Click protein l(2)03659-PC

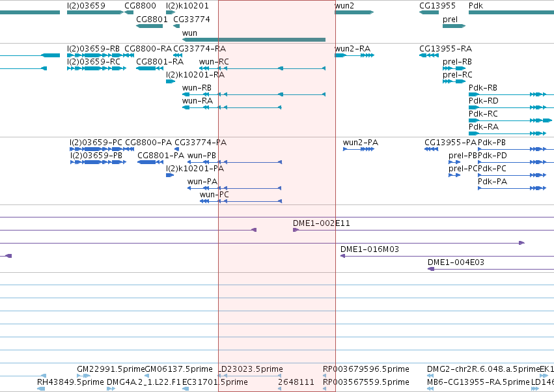click(x=96, y=143)
